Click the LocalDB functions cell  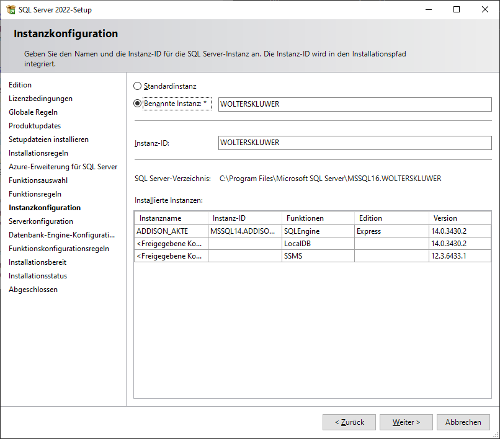[318, 244]
